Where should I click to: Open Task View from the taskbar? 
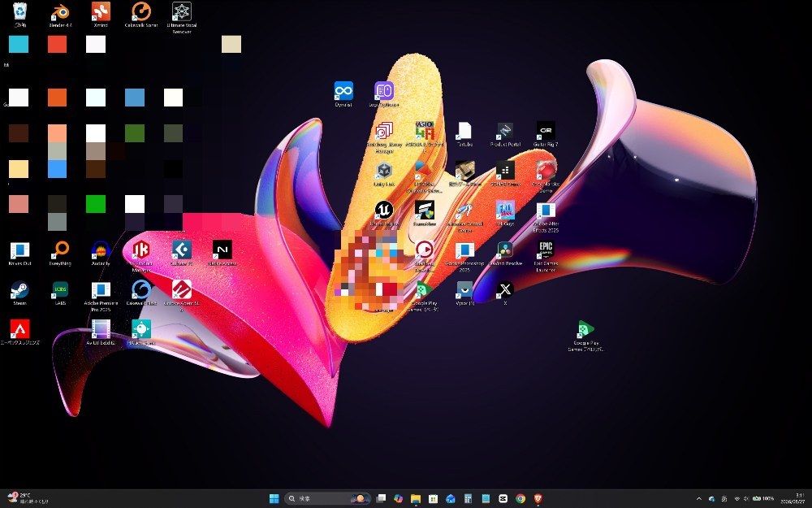[x=381, y=498]
